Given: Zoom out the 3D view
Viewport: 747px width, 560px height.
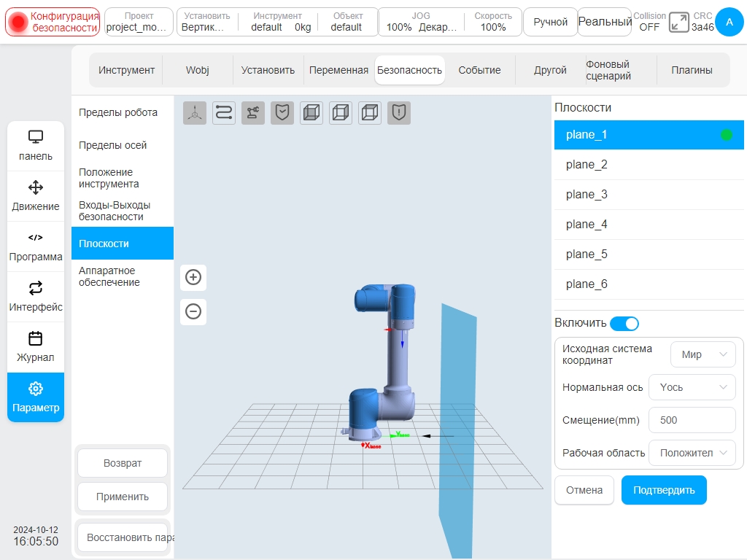Looking at the screenshot, I should pos(193,311).
